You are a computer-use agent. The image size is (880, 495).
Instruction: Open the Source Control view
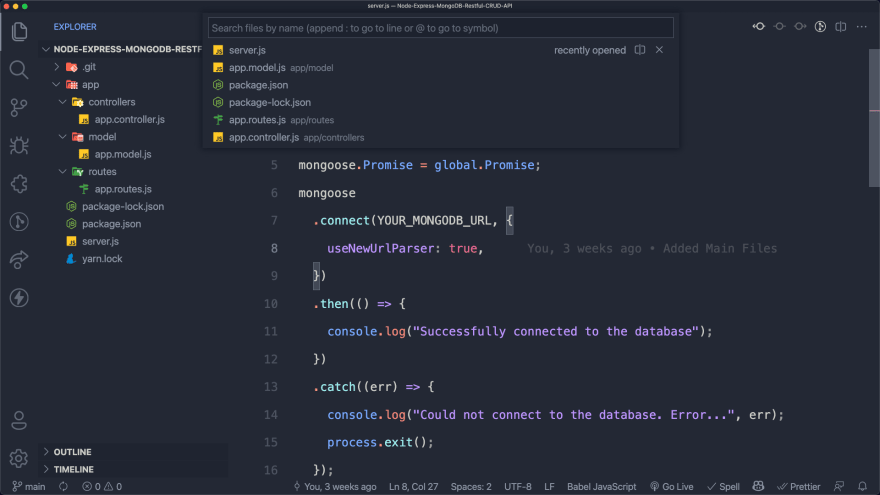point(19,107)
